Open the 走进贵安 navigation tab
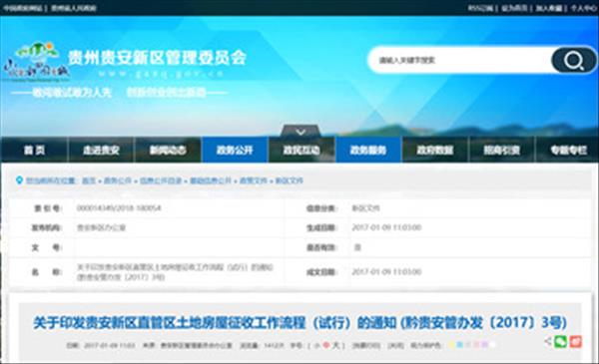This screenshot has width=599, height=364. click(101, 150)
